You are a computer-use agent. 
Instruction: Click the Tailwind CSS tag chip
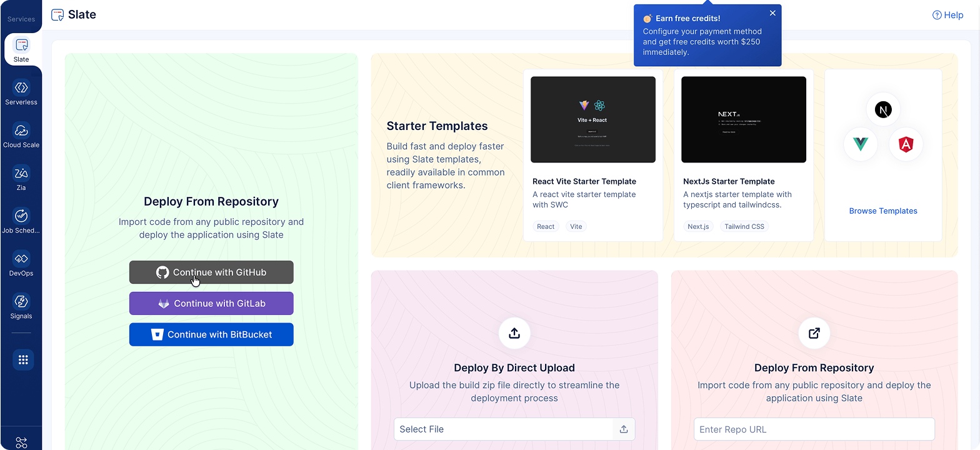coord(744,227)
